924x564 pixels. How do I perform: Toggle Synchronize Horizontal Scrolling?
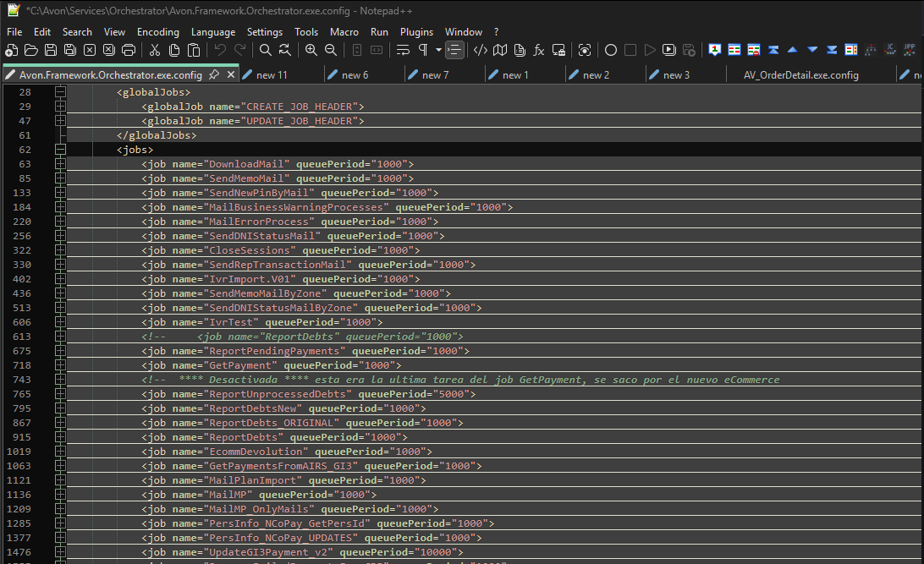[376, 50]
